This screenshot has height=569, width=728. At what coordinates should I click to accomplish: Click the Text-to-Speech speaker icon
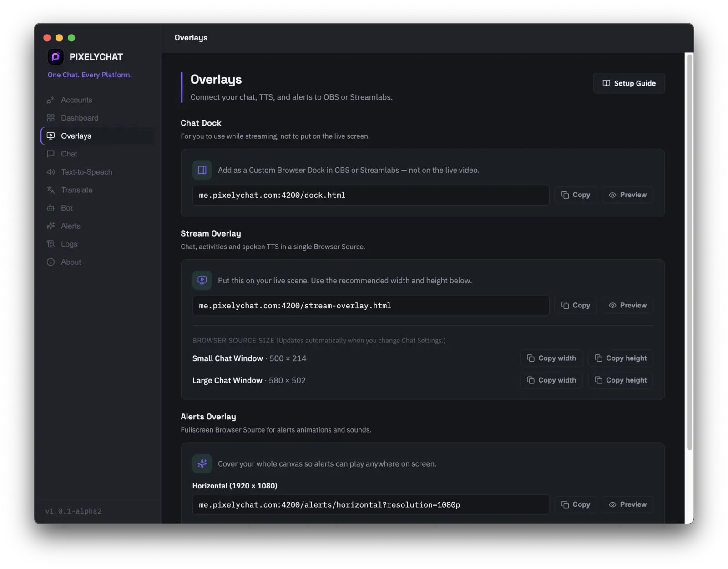click(x=51, y=172)
